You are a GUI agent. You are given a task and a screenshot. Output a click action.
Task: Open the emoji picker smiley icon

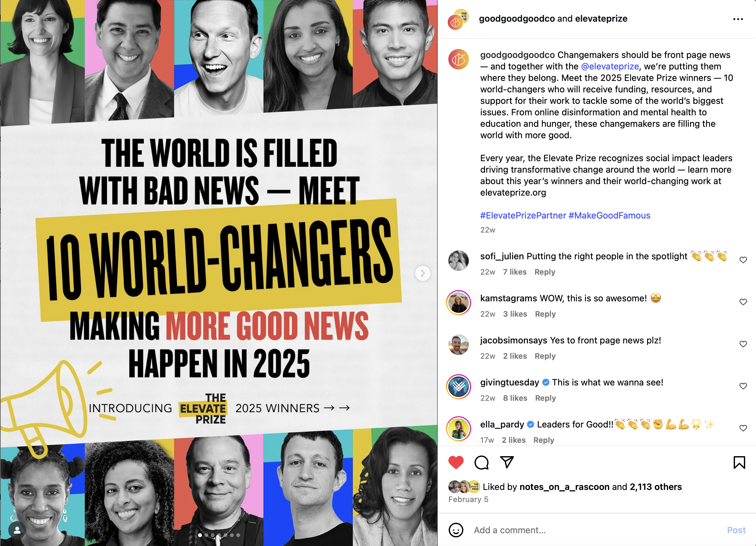click(456, 530)
